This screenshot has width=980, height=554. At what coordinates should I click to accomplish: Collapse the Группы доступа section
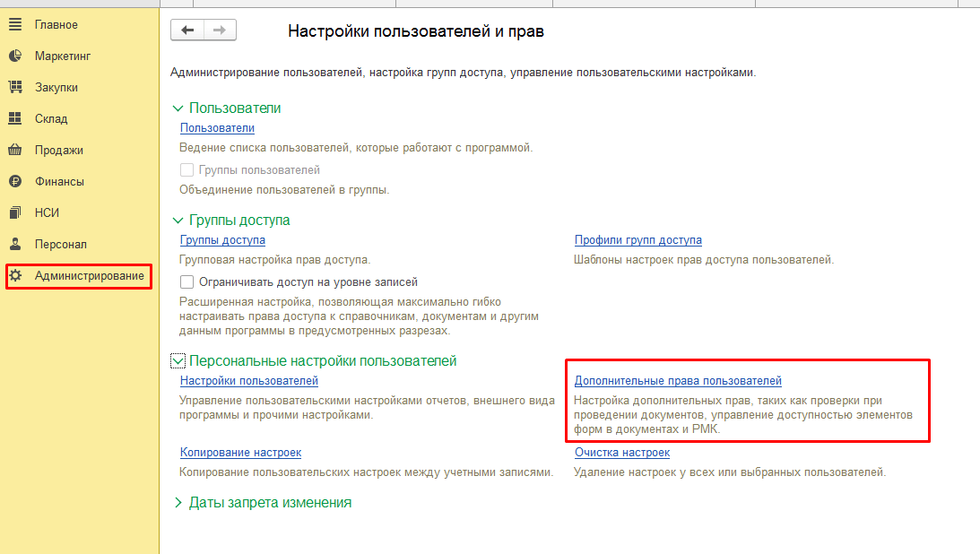(x=178, y=221)
